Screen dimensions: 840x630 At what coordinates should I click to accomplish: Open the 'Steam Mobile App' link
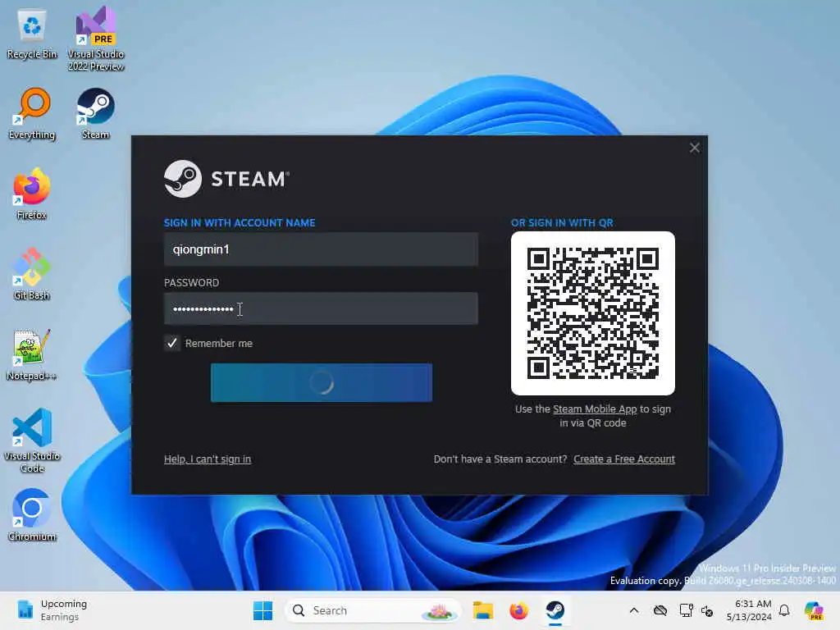coord(595,409)
